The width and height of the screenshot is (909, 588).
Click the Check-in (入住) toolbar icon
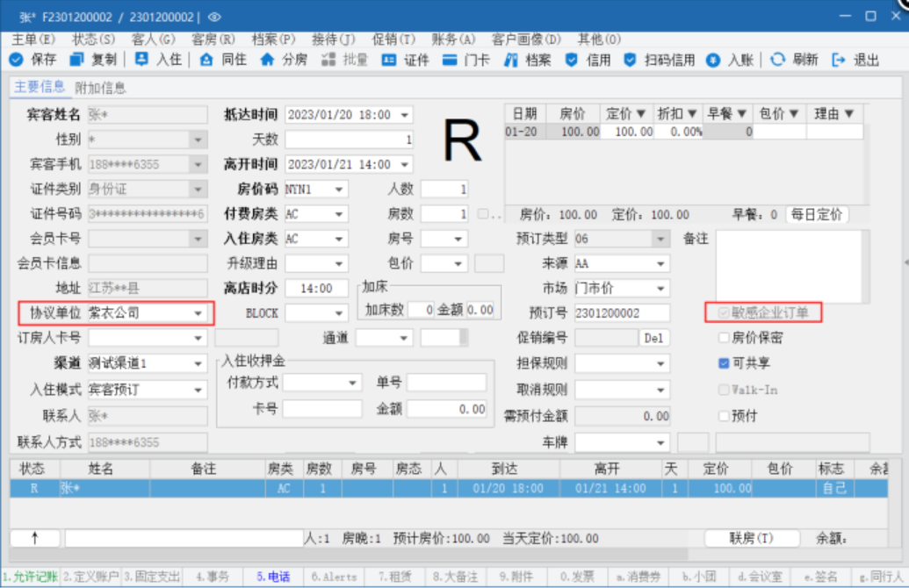pyautogui.click(x=141, y=60)
